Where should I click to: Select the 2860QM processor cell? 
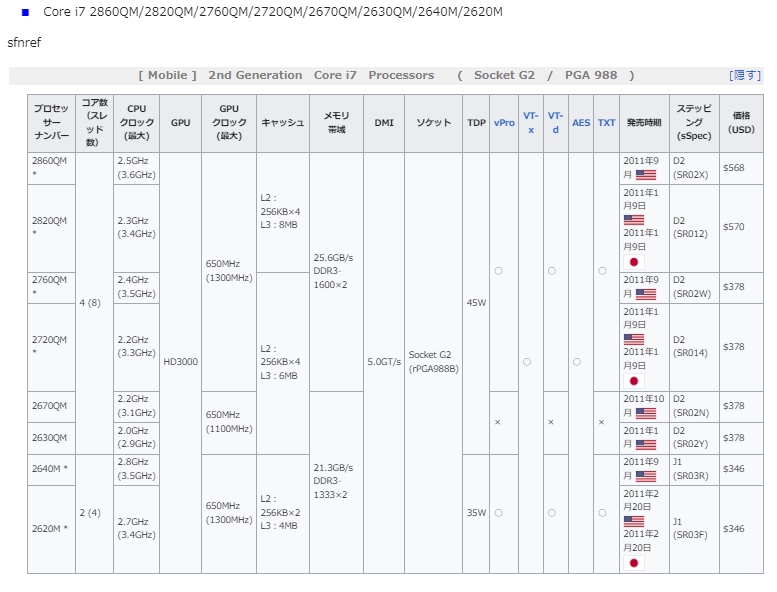click(x=52, y=168)
